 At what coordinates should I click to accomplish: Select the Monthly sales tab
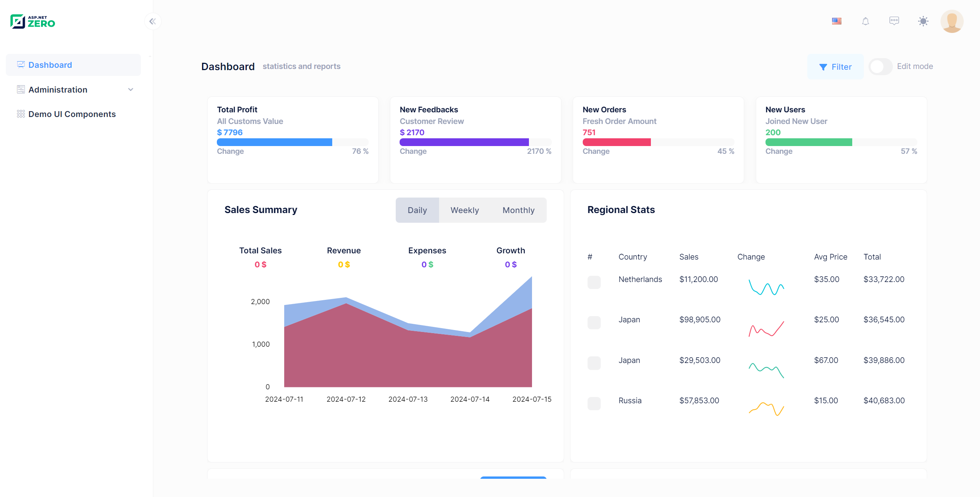pyautogui.click(x=518, y=210)
